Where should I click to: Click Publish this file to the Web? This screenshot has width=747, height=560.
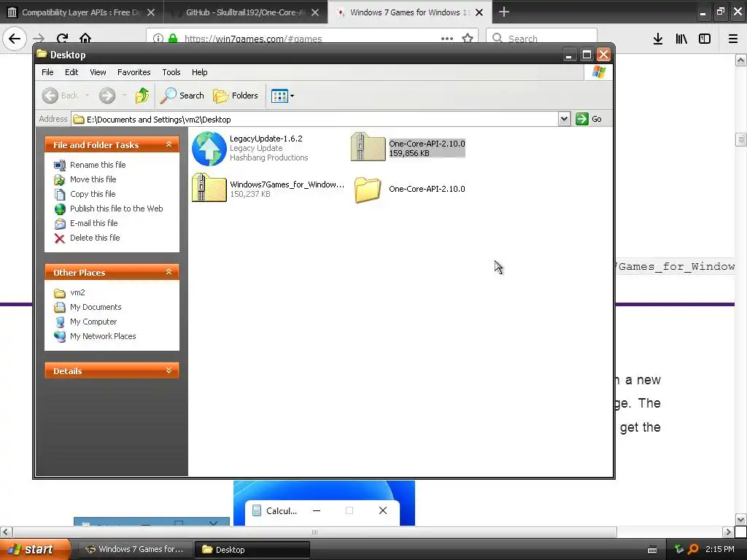point(116,209)
